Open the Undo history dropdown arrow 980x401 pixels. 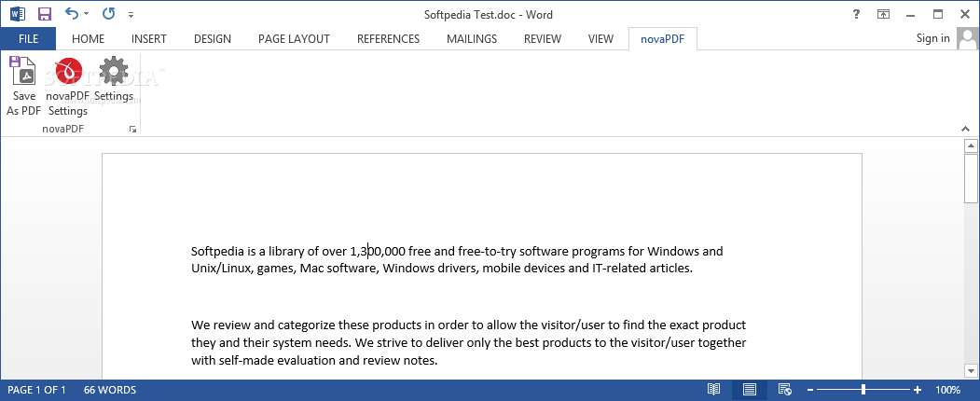tap(86, 14)
